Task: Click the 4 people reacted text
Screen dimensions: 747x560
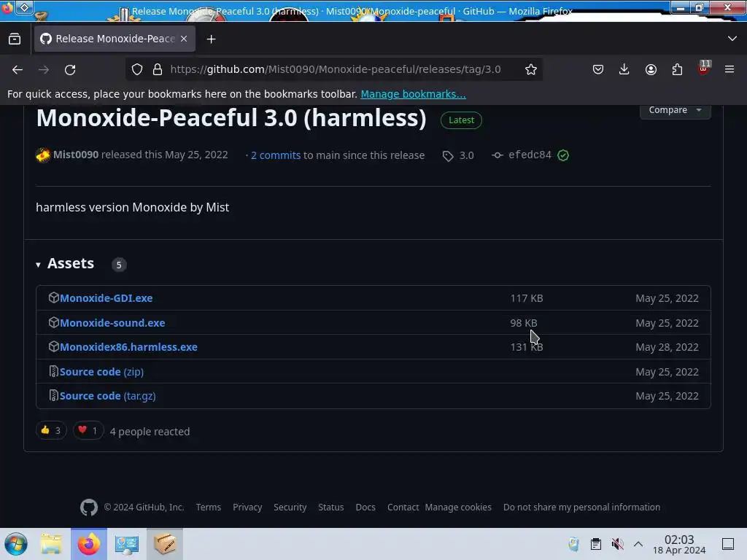Action: point(150,432)
